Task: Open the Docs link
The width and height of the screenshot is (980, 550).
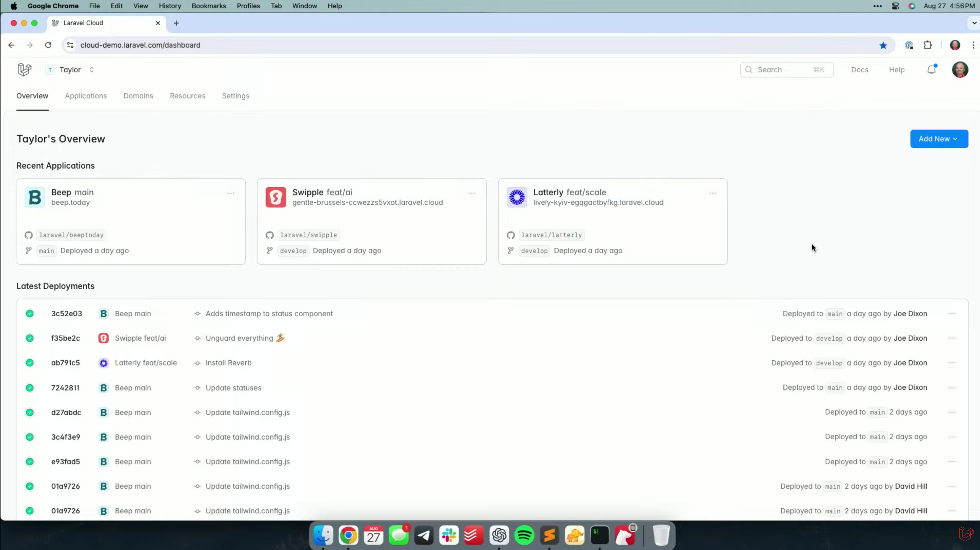Action: point(859,70)
